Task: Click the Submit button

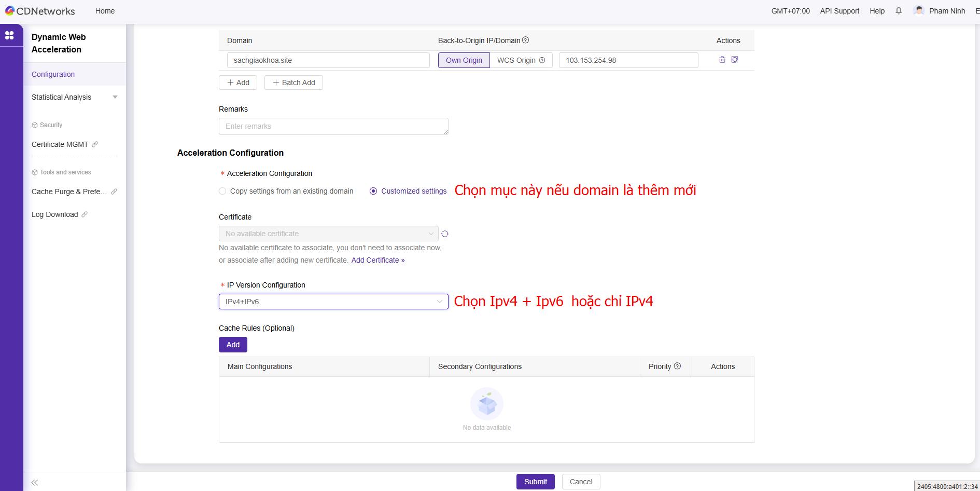Action: point(535,482)
